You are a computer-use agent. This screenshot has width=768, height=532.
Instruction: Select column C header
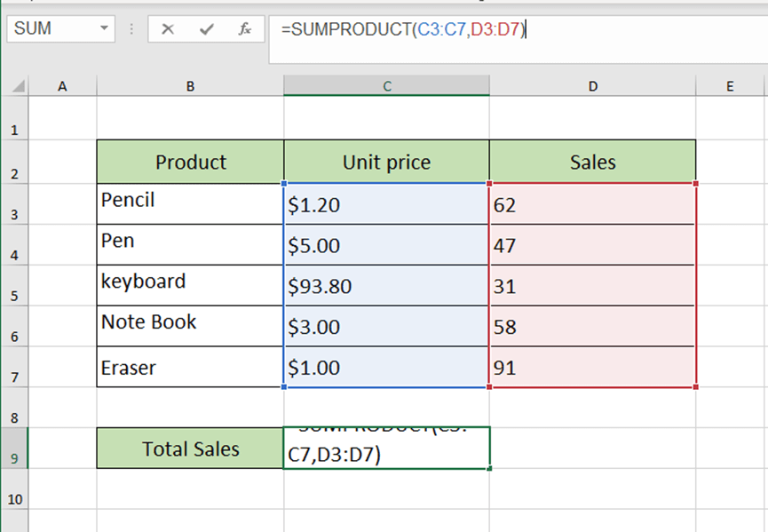tap(386, 86)
